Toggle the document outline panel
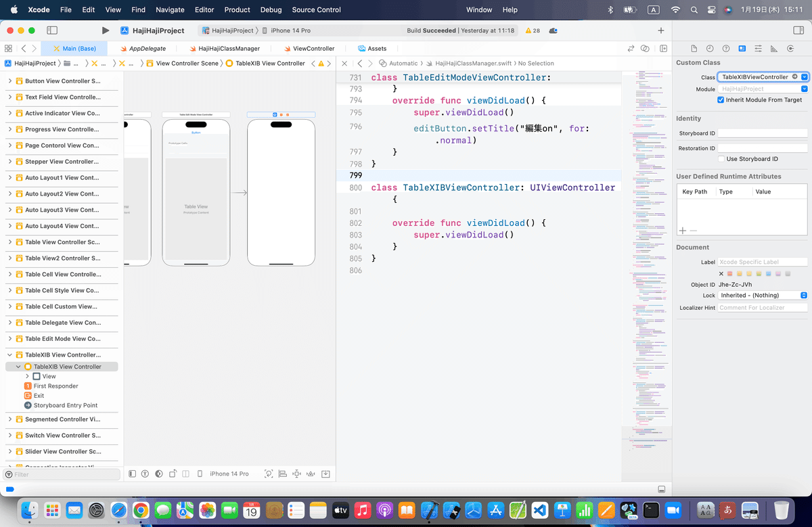The width and height of the screenshot is (812, 527). click(x=132, y=474)
